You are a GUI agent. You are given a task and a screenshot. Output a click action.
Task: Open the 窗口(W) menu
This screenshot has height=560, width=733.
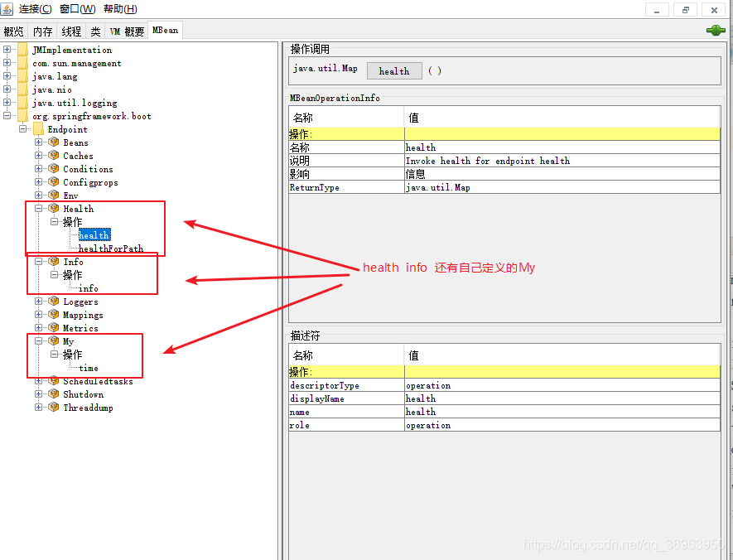78,9
